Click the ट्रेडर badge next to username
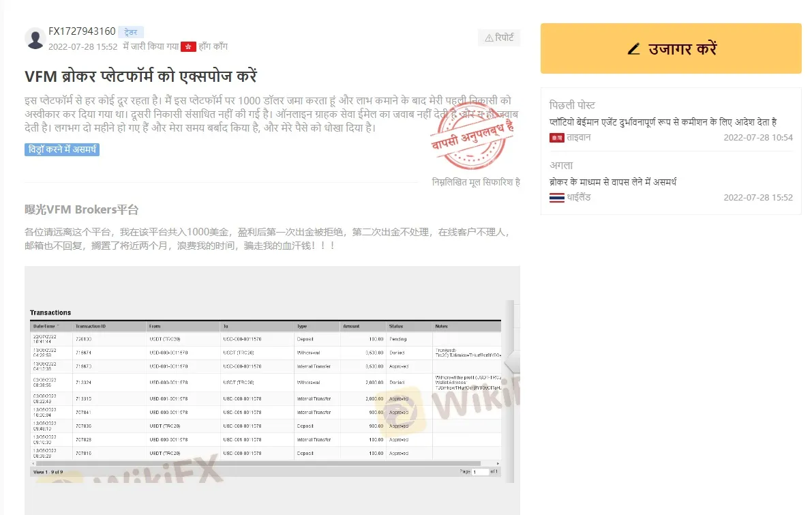This screenshot has width=812, height=515. (131, 32)
